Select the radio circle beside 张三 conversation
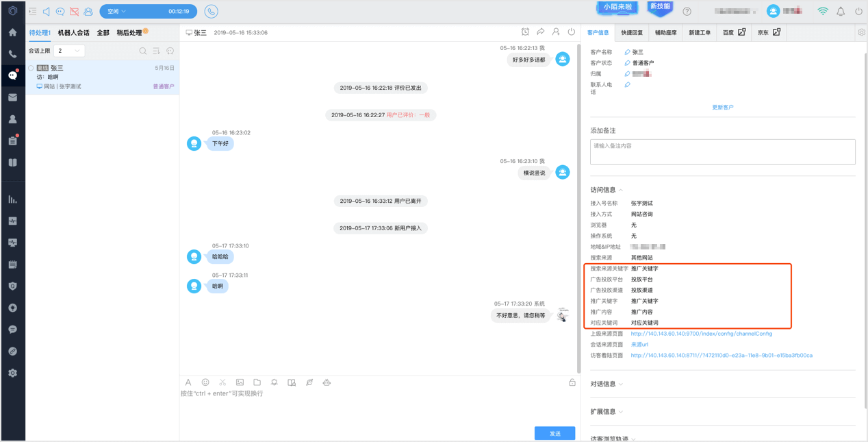 [x=31, y=68]
